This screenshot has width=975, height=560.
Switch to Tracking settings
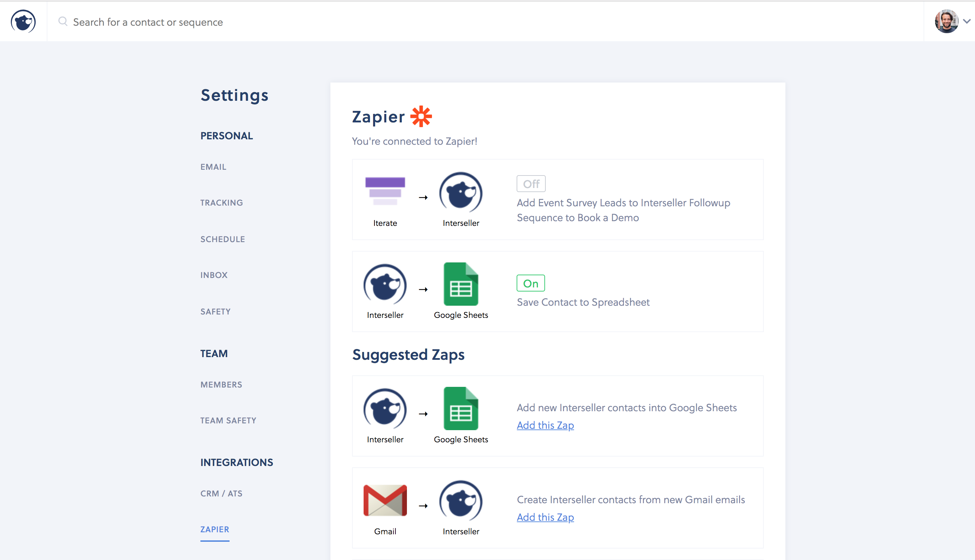pos(221,203)
